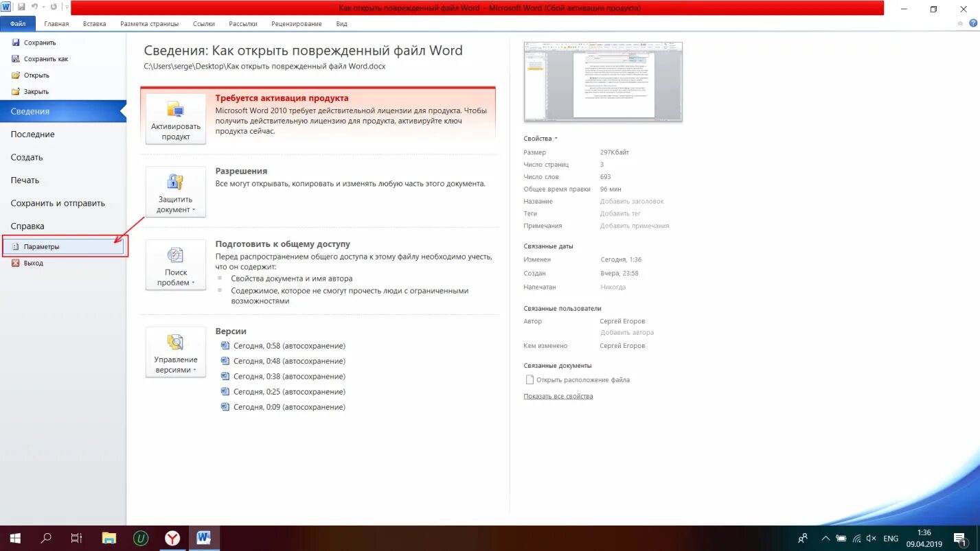Open Task View on the taskbar
980x551 pixels.
[77, 539]
